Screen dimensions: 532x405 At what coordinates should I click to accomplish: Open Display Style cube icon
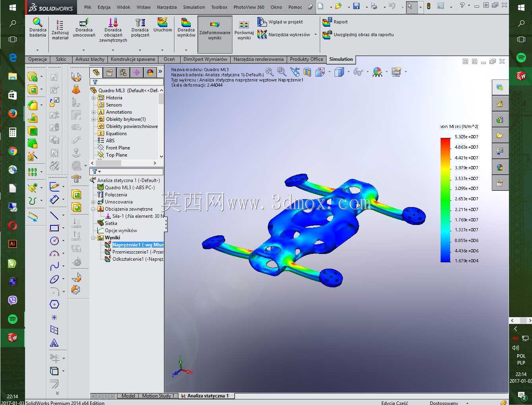(x=339, y=72)
